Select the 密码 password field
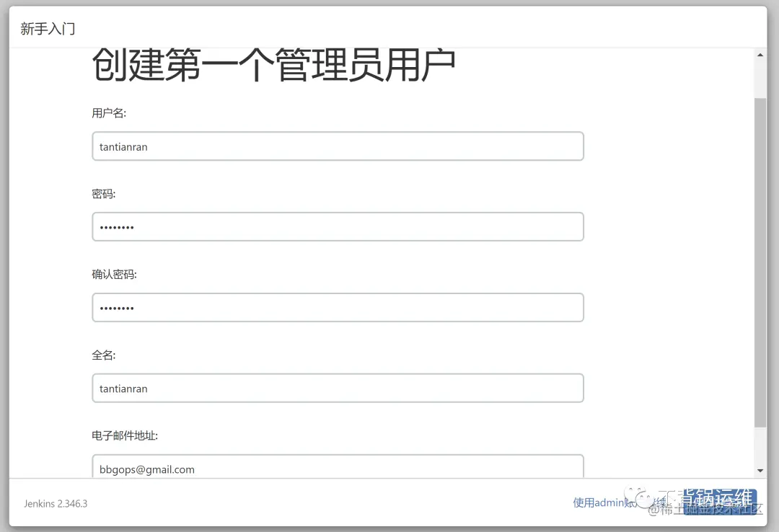 (338, 226)
